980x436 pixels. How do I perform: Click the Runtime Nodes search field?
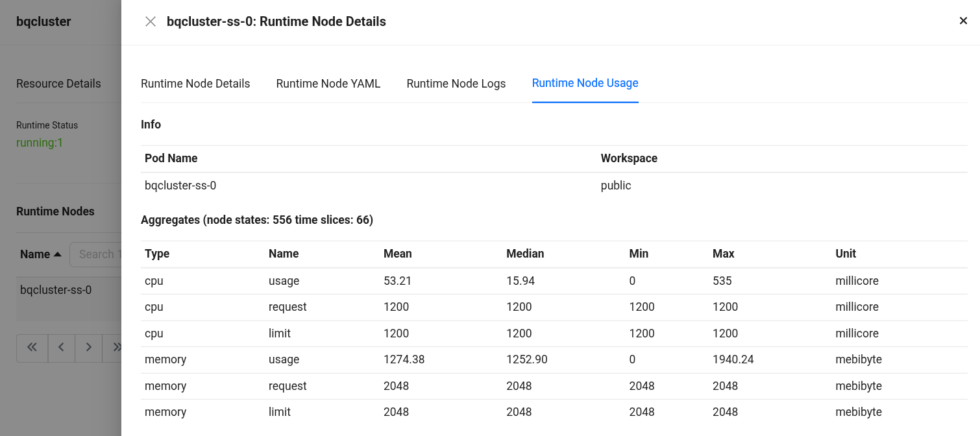(x=97, y=254)
